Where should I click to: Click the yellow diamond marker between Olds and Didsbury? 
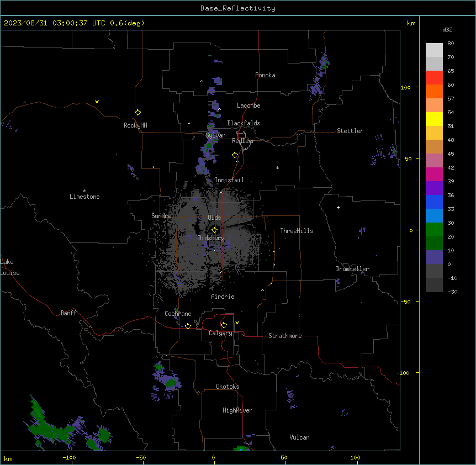click(214, 230)
